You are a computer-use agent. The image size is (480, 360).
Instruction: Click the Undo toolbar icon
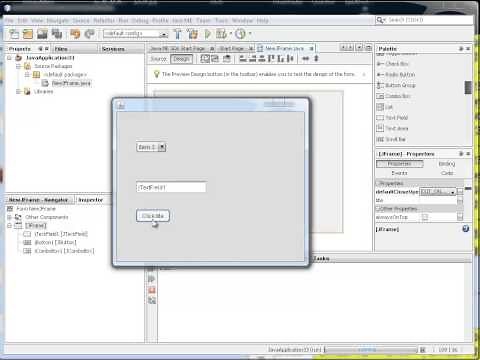pos(75,34)
